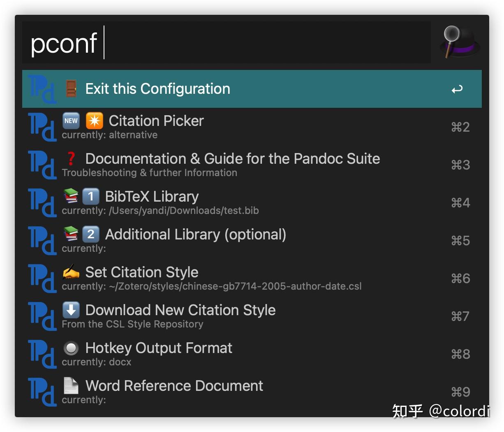Open Set Citation Style
Screen dimensions: 504x432
142,272
